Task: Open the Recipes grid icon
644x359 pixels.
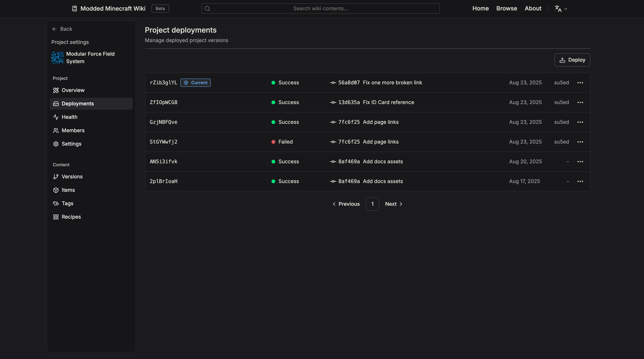Action: point(56,217)
